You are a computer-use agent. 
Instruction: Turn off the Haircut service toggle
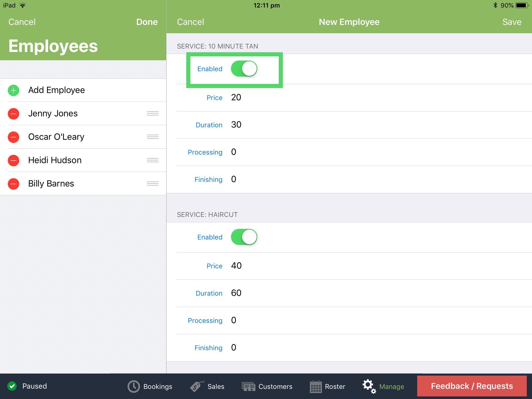(x=244, y=237)
